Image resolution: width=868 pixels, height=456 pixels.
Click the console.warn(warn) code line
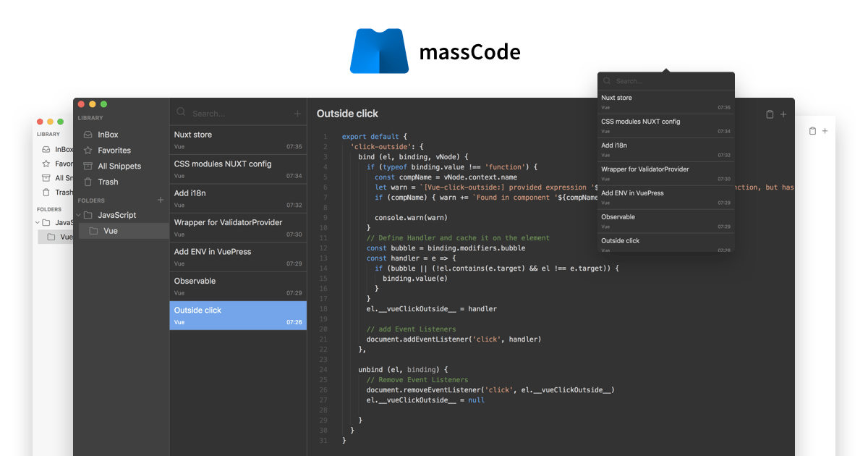coord(411,217)
